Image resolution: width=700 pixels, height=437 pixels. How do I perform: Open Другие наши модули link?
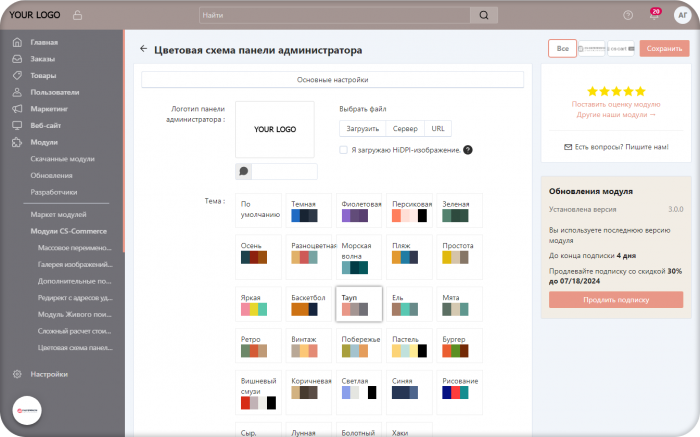[x=616, y=115]
